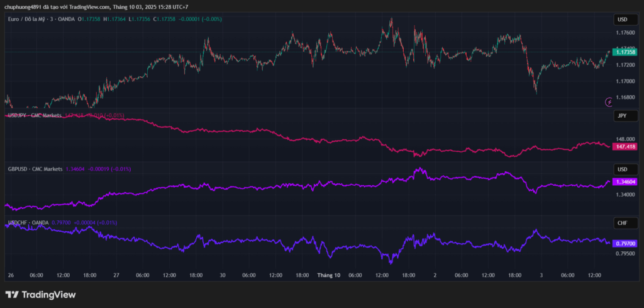The image size is (644, 308).
Task: Click the TradingView logo at bottom left
Action: (x=40, y=295)
